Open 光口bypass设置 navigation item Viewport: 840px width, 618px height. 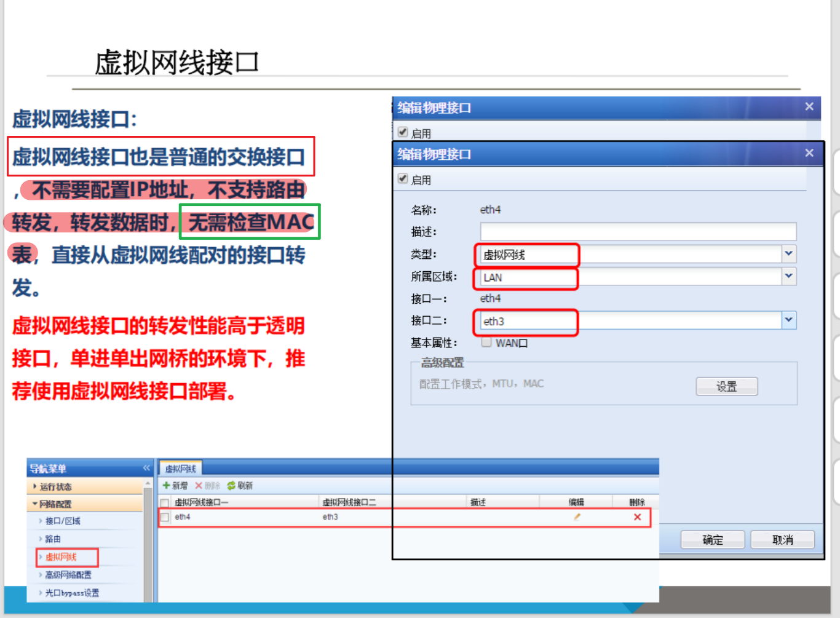pyautogui.click(x=71, y=593)
